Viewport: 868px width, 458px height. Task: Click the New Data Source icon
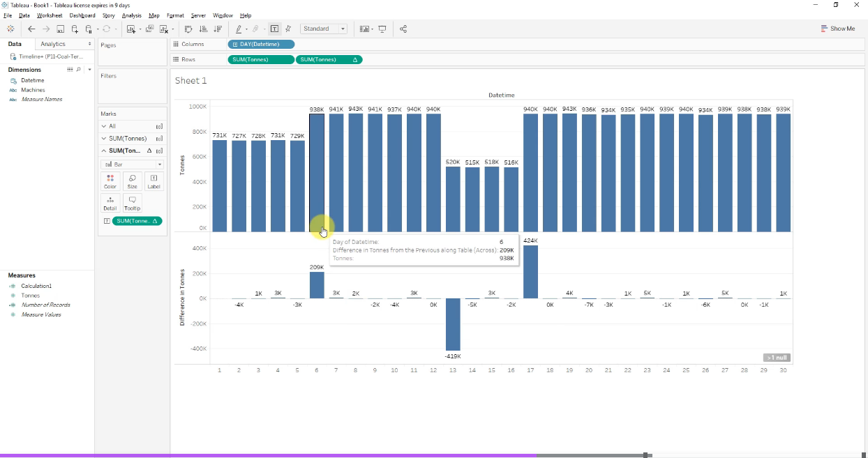point(75,29)
